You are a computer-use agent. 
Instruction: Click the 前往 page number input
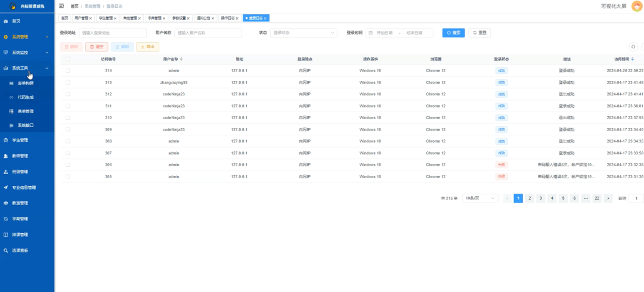(x=636, y=198)
